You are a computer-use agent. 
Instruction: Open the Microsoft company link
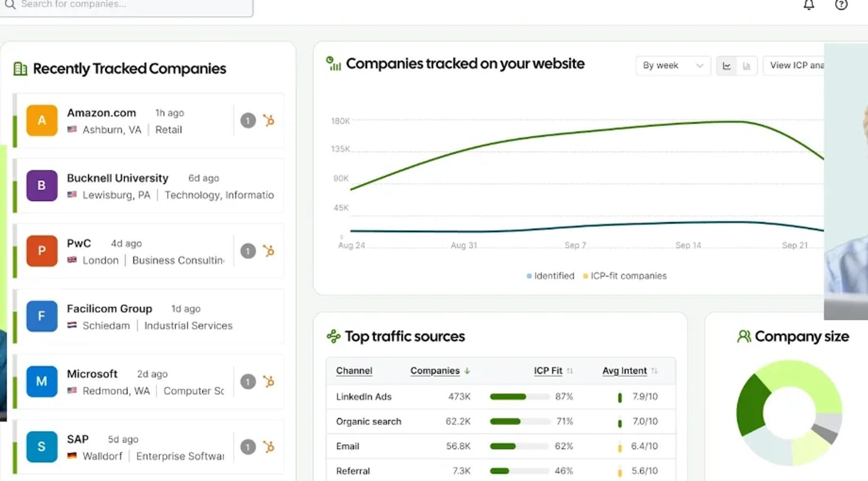[92, 374]
